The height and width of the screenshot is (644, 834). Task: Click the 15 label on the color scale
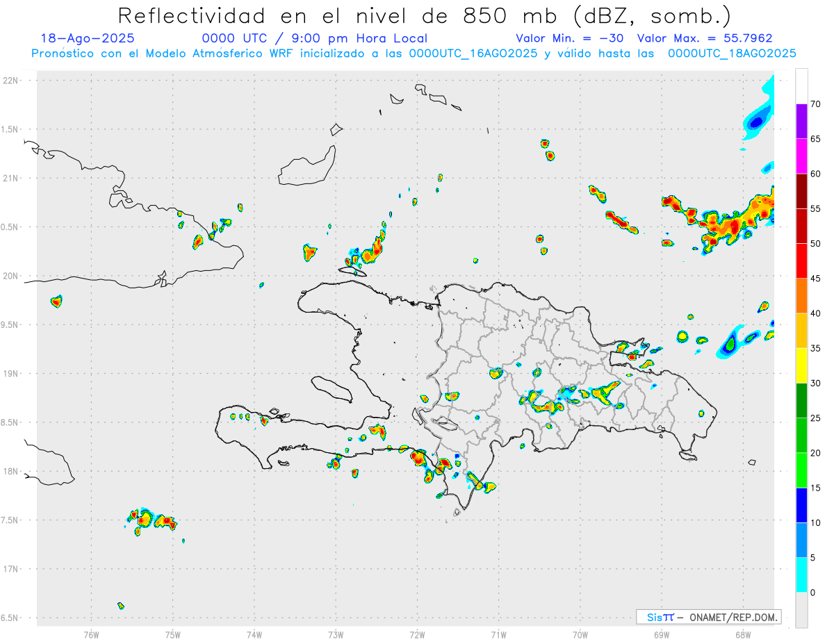coord(815,488)
